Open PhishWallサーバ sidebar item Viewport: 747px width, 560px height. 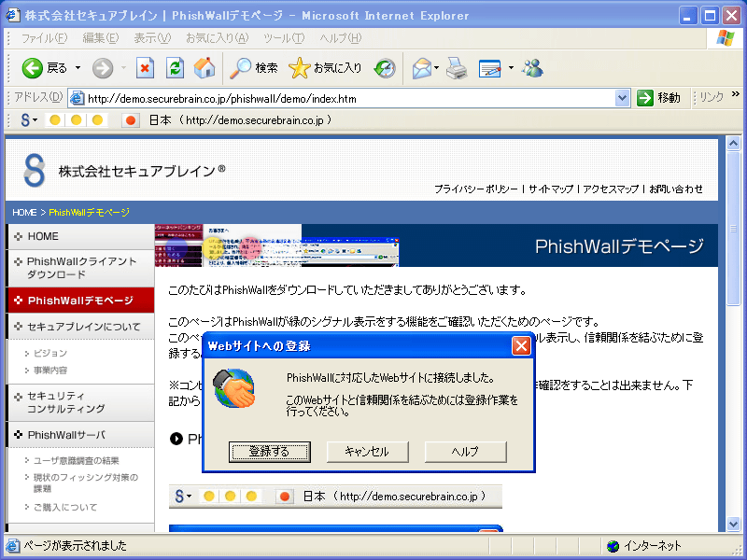tap(81, 435)
